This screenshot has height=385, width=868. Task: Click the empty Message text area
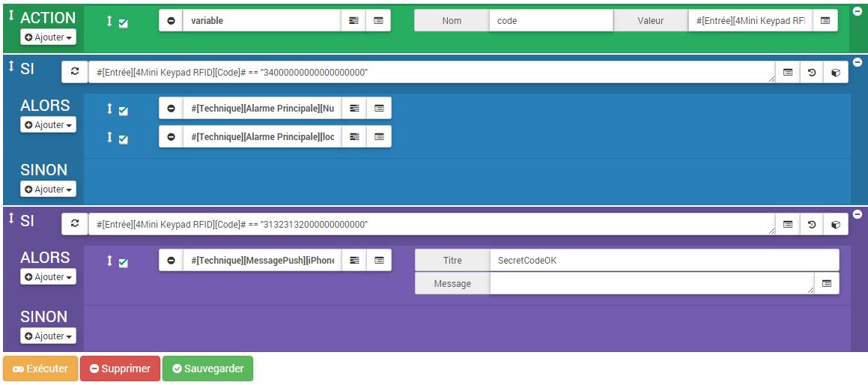pos(652,283)
